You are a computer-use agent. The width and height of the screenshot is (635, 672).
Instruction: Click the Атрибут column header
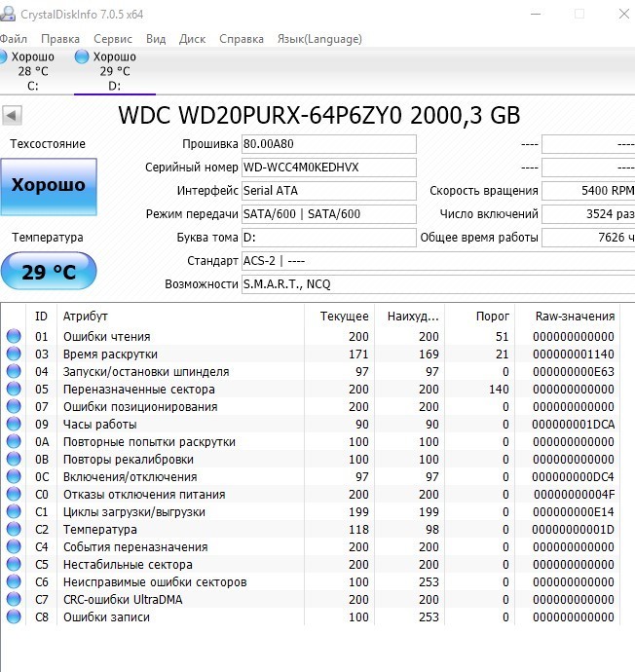point(180,317)
